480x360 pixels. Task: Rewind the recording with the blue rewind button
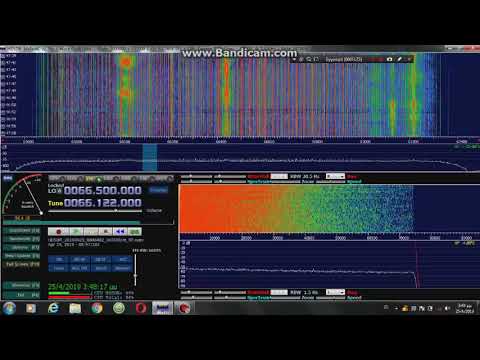[120, 231]
